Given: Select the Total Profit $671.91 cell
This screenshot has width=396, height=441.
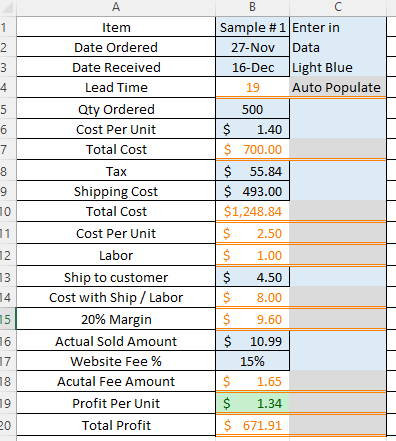Looking at the screenshot, I should point(252,425).
